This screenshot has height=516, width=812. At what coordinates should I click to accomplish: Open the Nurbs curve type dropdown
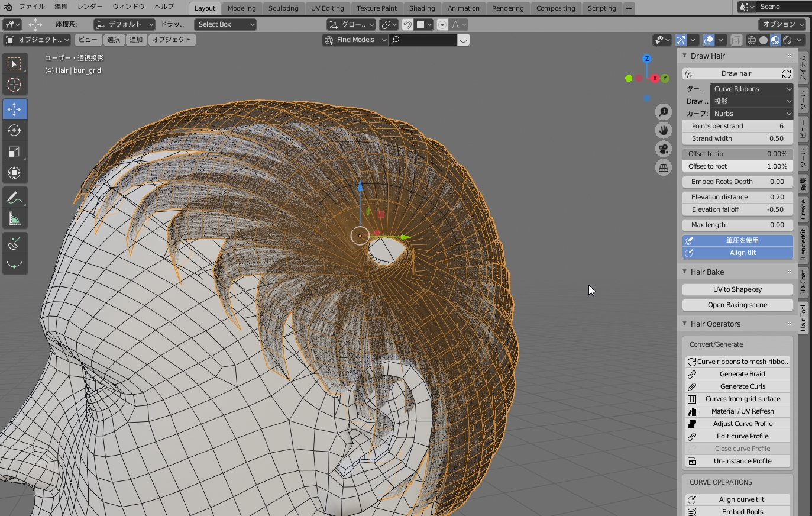(751, 114)
